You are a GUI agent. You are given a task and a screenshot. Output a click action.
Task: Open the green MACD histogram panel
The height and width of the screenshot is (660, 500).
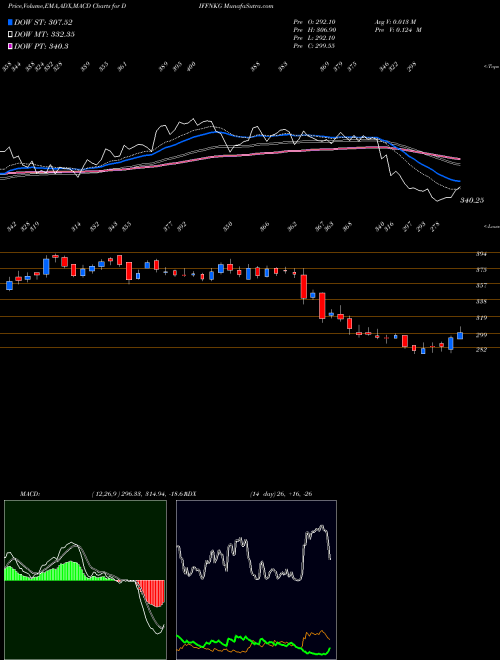(85, 580)
